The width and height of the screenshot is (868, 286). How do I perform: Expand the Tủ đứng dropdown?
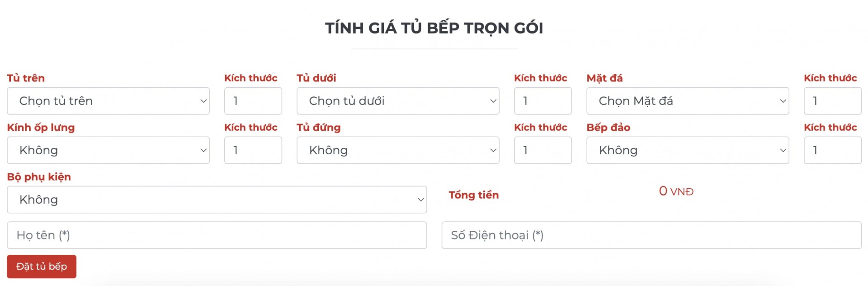coord(398,150)
